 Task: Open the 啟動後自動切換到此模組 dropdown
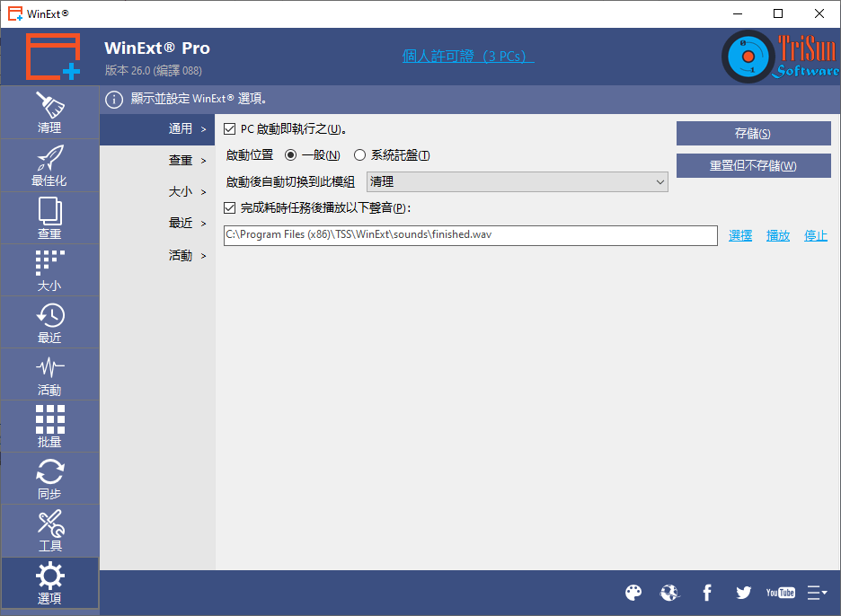(x=517, y=181)
